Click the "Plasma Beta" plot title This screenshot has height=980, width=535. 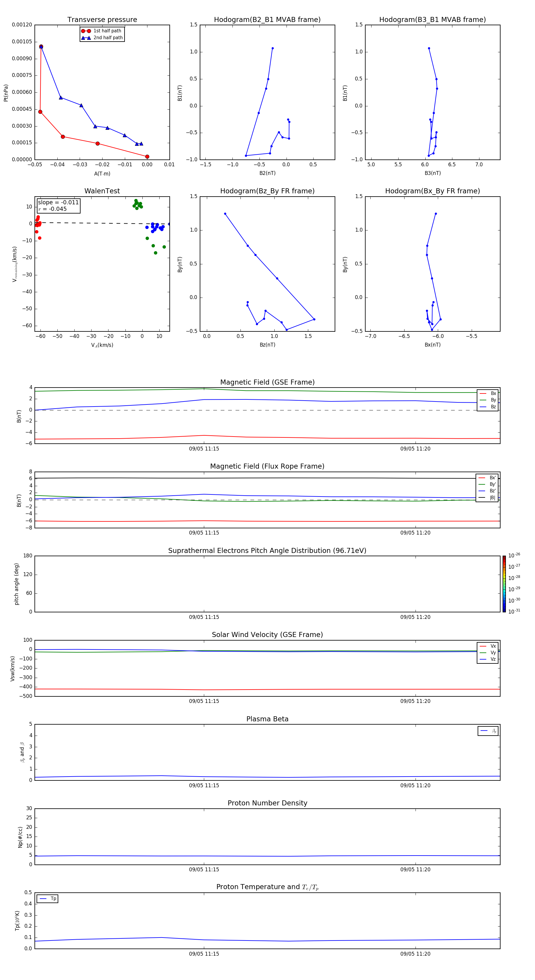[x=267, y=719]
